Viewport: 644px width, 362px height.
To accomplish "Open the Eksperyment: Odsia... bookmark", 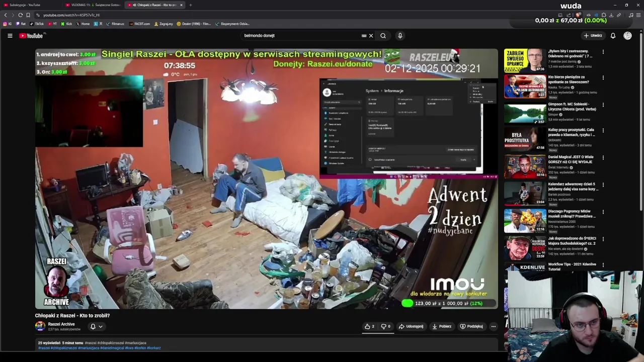I will tap(232, 24).
